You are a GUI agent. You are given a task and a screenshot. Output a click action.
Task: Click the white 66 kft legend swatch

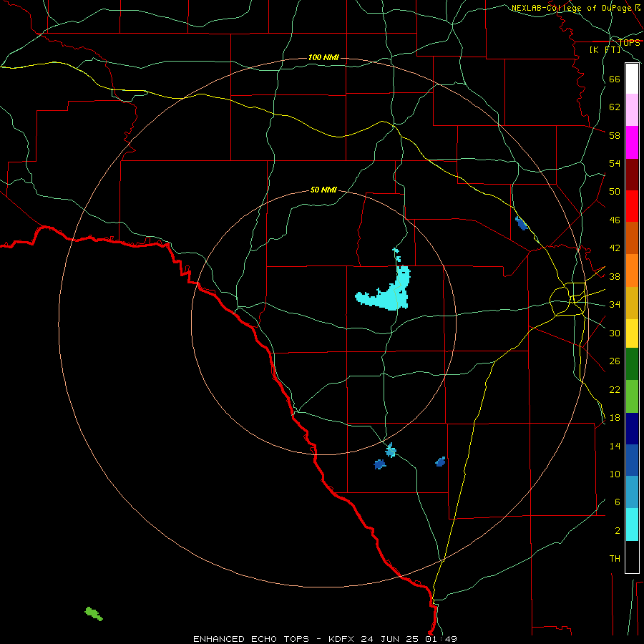(x=632, y=79)
